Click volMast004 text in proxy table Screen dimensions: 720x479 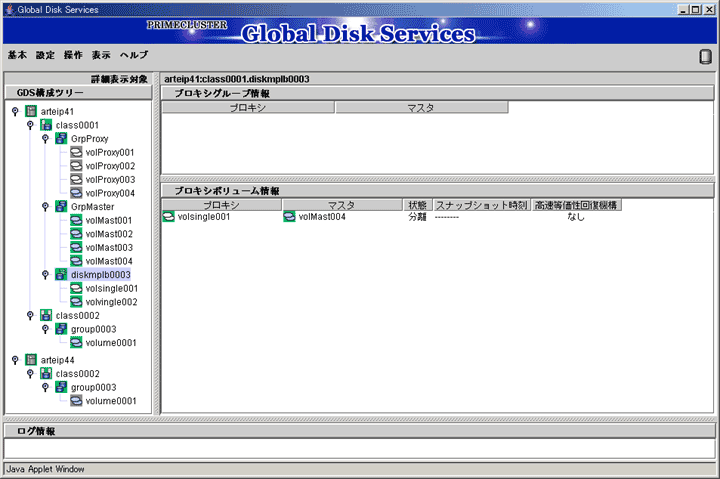322,217
